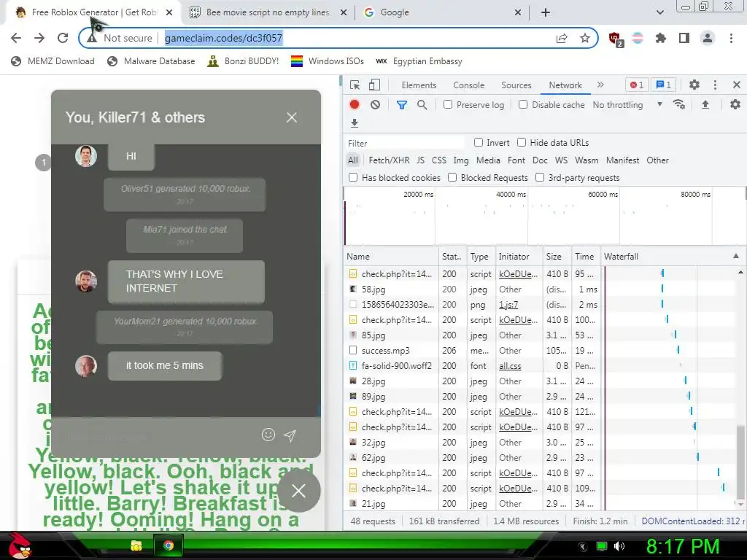
Task: Open DevTools settings gear next to message count
Action: tap(694, 85)
